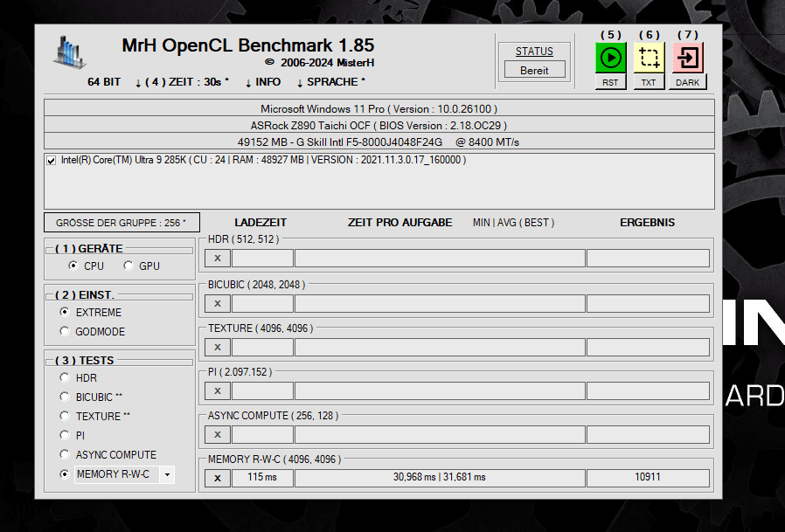
Task: Click the X button in HDR row
Action: [218, 259]
